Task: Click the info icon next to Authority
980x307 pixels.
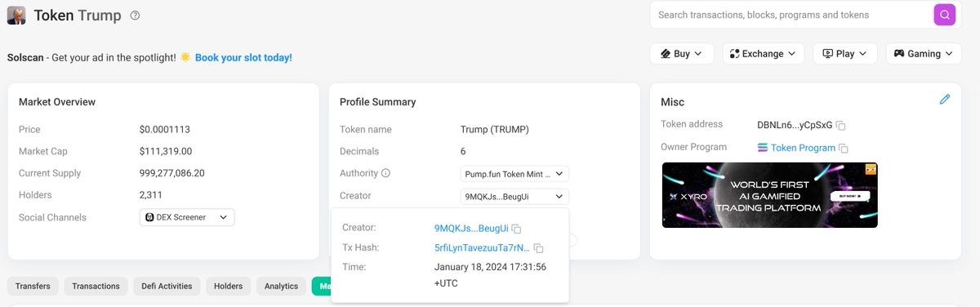Action: click(386, 173)
